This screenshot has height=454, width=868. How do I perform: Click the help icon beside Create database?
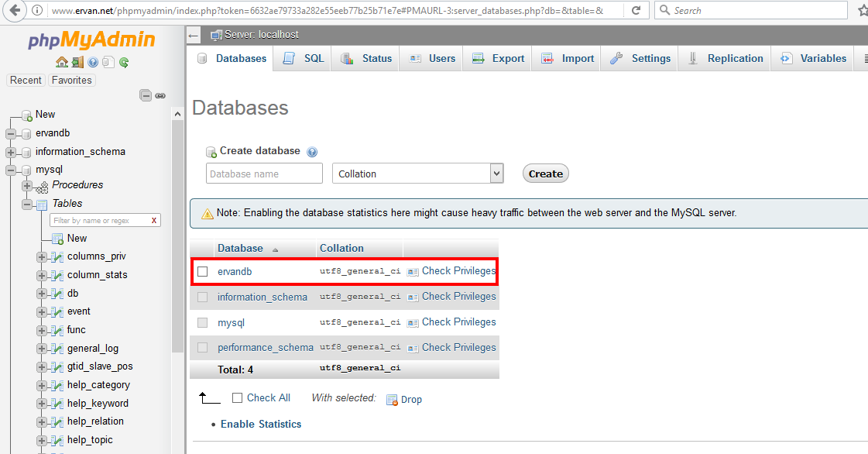coord(312,152)
